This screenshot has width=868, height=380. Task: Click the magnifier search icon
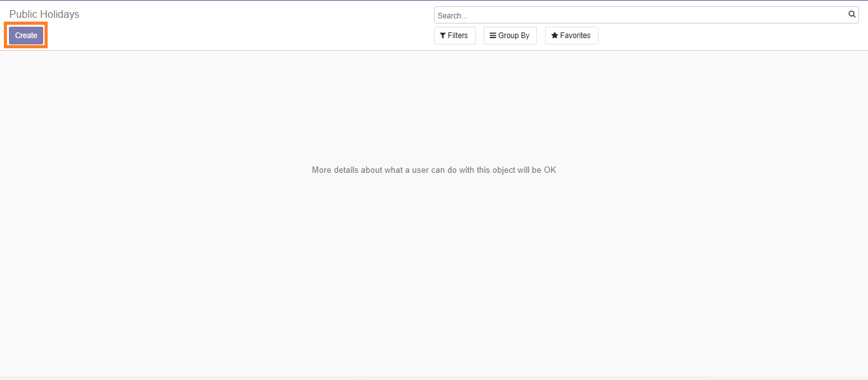tap(852, 15)
